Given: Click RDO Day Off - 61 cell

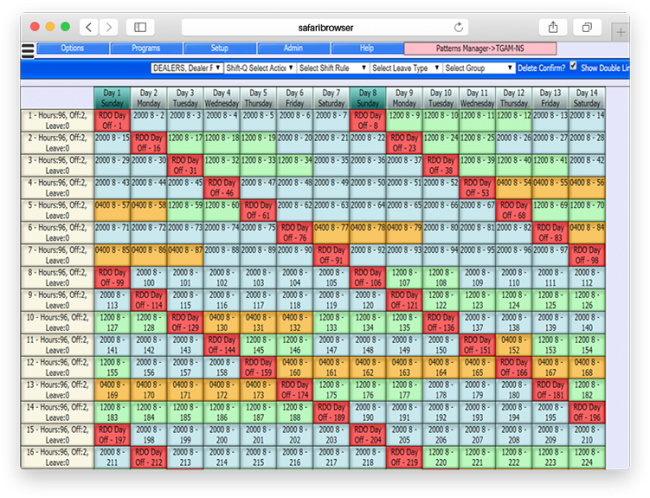Looking at the screenshot, I should coord(258,210).
